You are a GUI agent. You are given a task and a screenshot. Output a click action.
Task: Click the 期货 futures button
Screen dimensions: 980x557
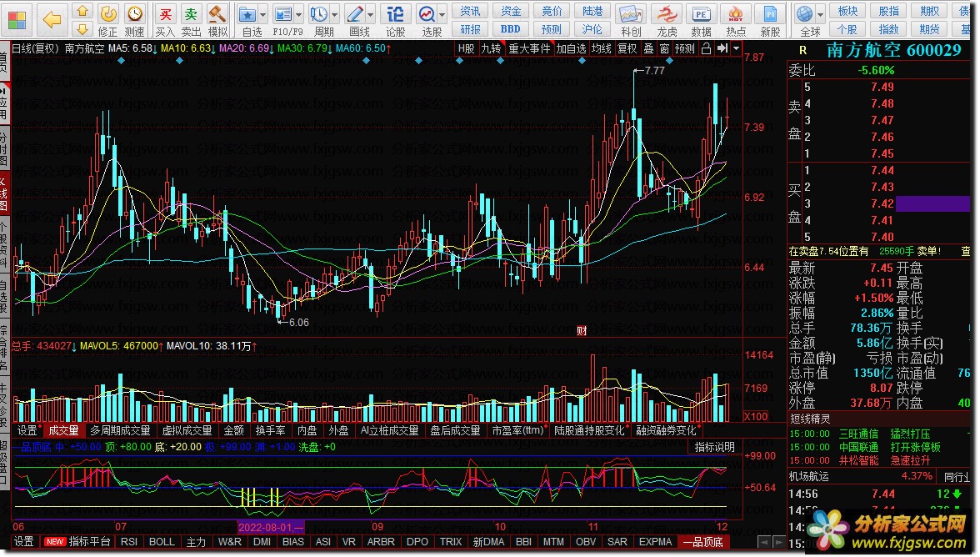[929, 28]
